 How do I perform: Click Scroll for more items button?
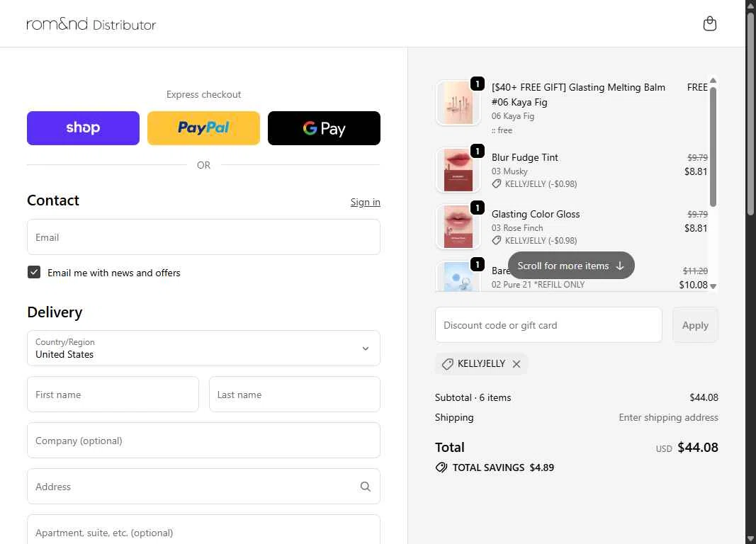[571, 266]
